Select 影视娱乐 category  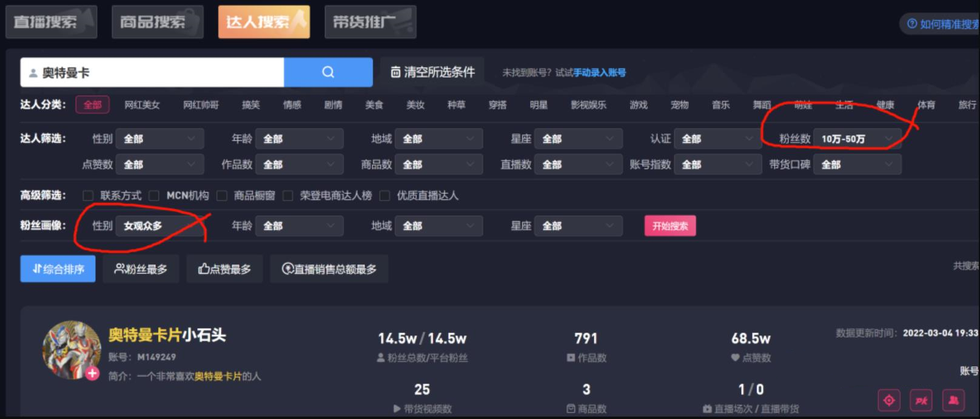[588, 105]
